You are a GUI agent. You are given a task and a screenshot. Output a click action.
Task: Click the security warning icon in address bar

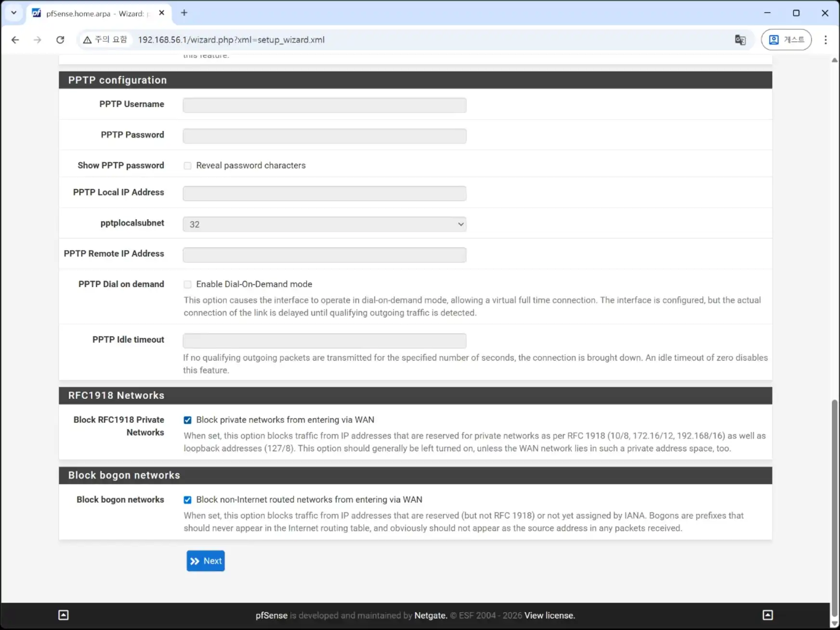click(x=87, y=40)
